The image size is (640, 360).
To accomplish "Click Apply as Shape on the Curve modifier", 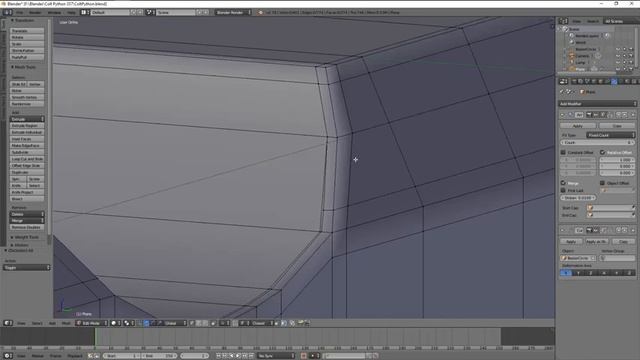I will point(596,242).
